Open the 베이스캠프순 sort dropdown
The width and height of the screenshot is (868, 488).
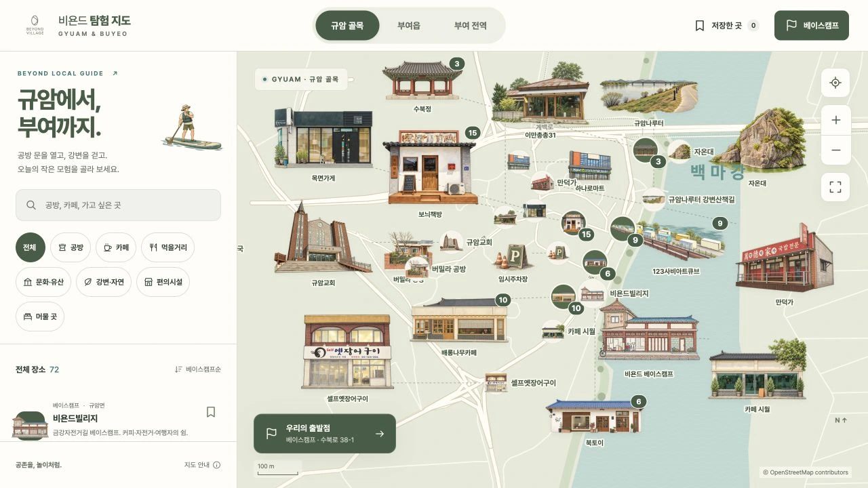(x=198, y=369)
